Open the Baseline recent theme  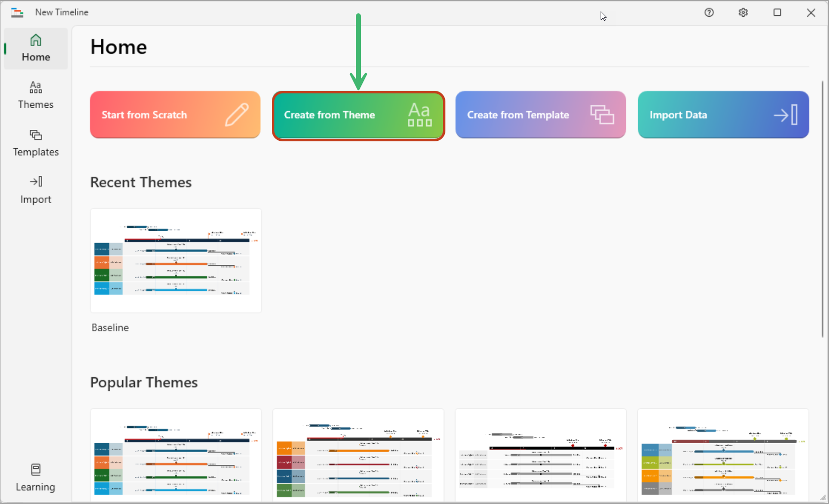click(175, 260)
